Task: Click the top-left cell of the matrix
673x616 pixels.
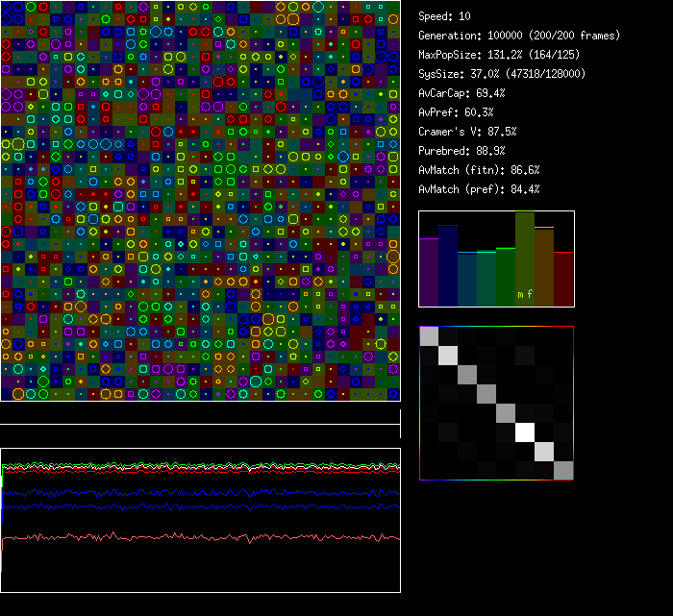Action: 429,336
